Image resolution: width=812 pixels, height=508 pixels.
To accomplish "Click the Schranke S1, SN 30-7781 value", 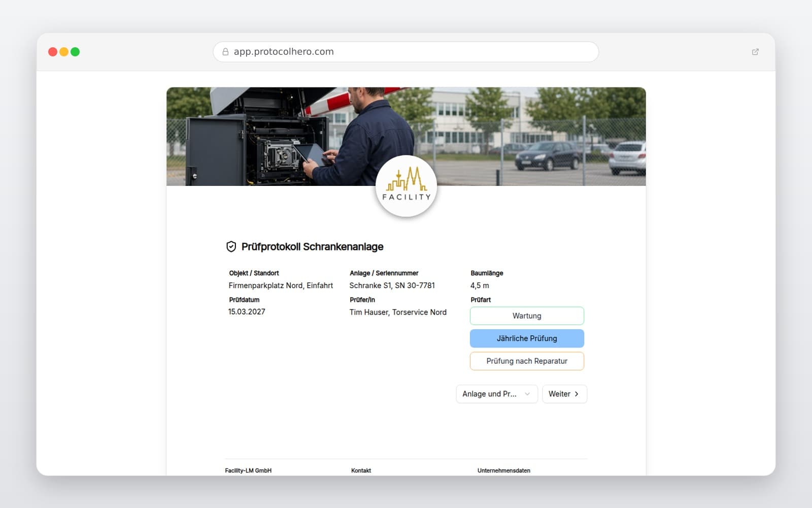I will 392,285.
